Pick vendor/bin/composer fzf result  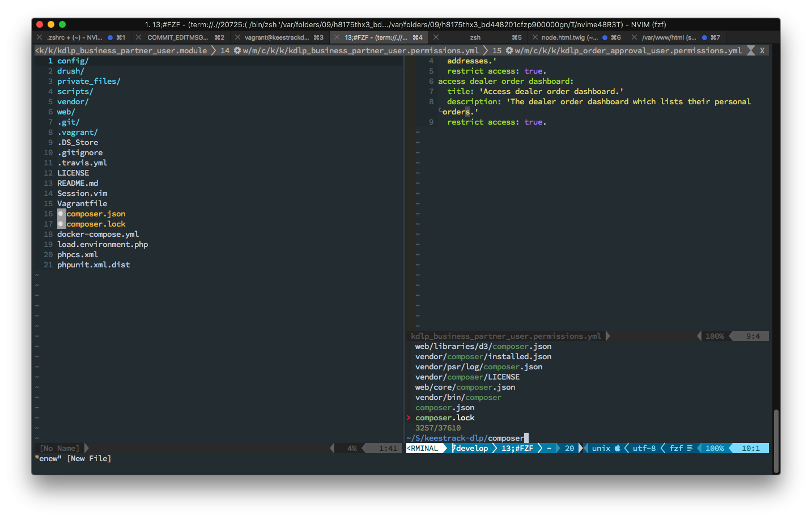(458, 397)
